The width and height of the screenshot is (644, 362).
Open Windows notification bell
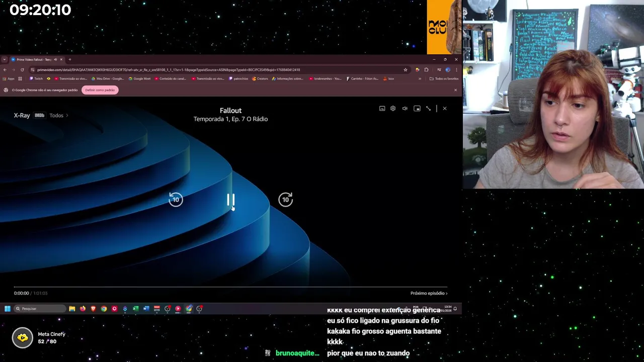[x=455, y=309]
